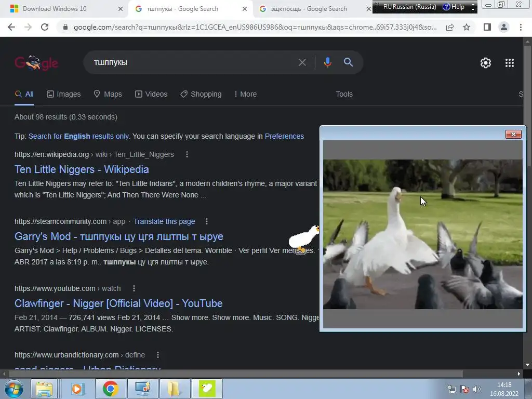Open Google quick settings gear
Viewport: 532px width, 399px height.
point(486,63)
